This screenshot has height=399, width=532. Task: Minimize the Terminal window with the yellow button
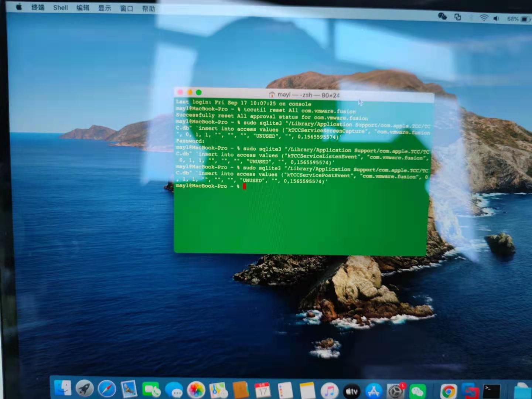190,92
